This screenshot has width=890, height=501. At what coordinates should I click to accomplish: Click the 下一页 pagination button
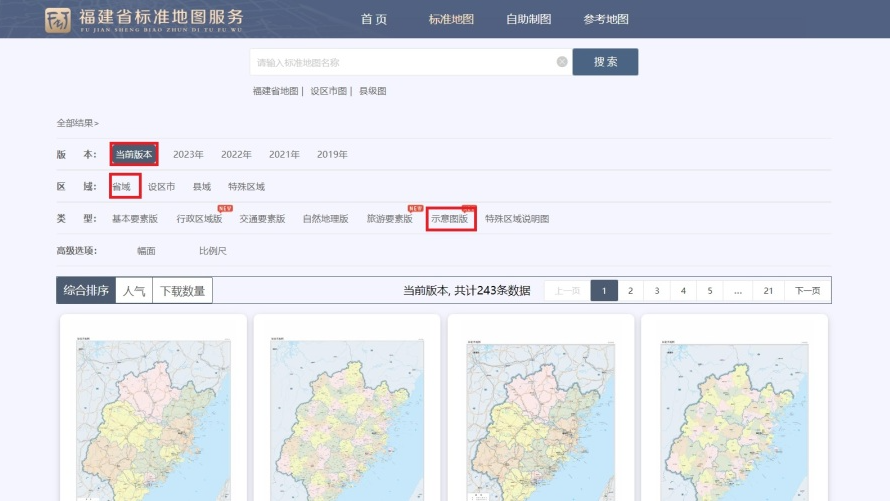coord(807,291)
